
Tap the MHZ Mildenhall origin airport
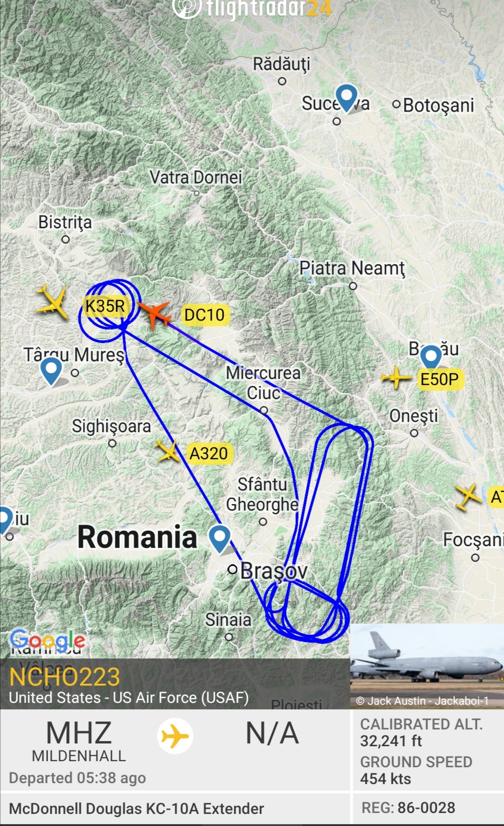point(79,742)
